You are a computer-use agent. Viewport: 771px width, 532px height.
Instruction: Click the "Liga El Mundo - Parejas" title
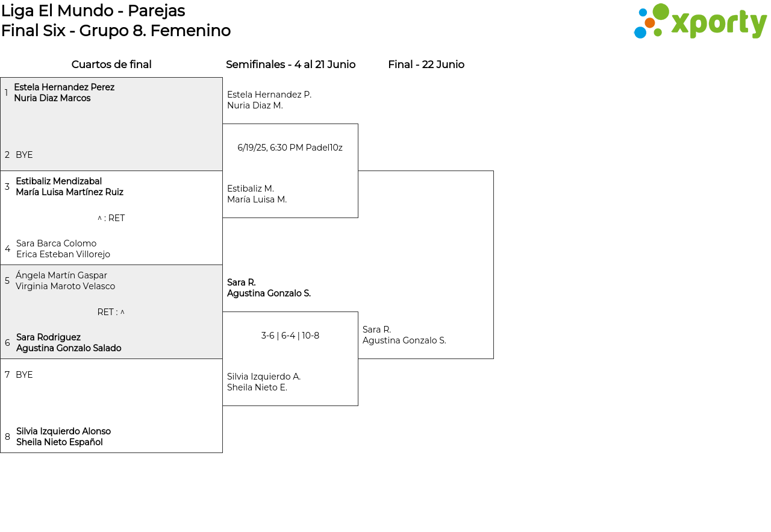pos(93,11)
